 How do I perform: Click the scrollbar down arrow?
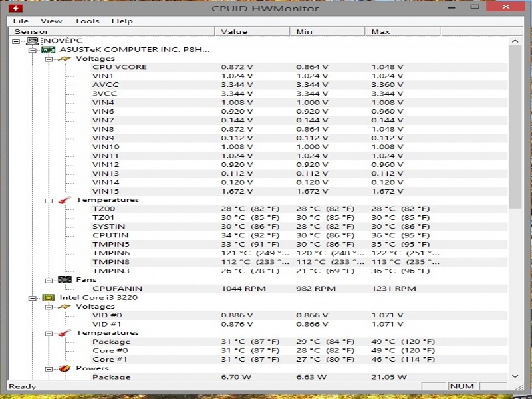(x=515, y=376)
